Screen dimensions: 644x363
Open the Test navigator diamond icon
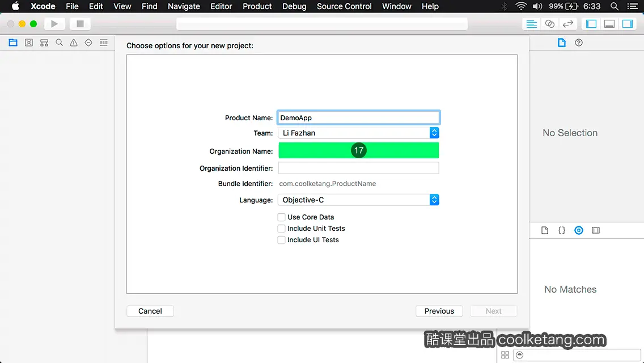coord(88,43)
